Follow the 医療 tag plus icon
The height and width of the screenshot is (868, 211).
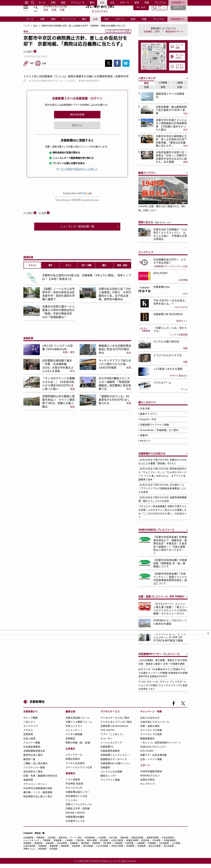(x=48, y=213)
